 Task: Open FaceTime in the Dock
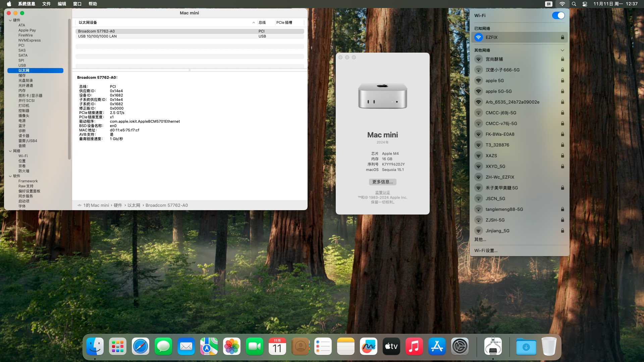click(x=255, y=346)
